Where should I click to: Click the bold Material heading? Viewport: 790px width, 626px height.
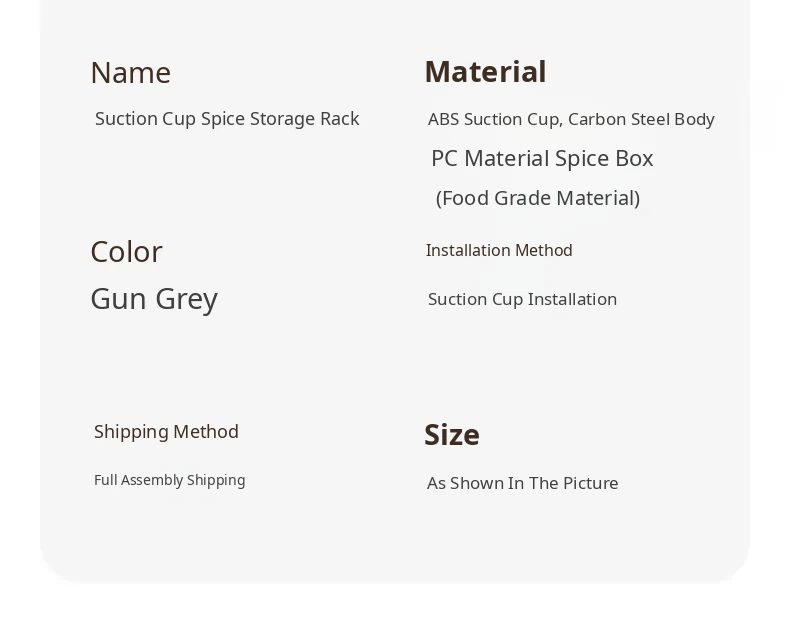pos(485,72)
